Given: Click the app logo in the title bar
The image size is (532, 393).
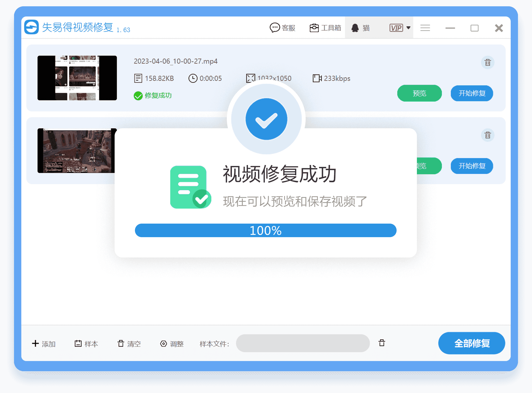Looking at the screenshot, I should [31, 27].
